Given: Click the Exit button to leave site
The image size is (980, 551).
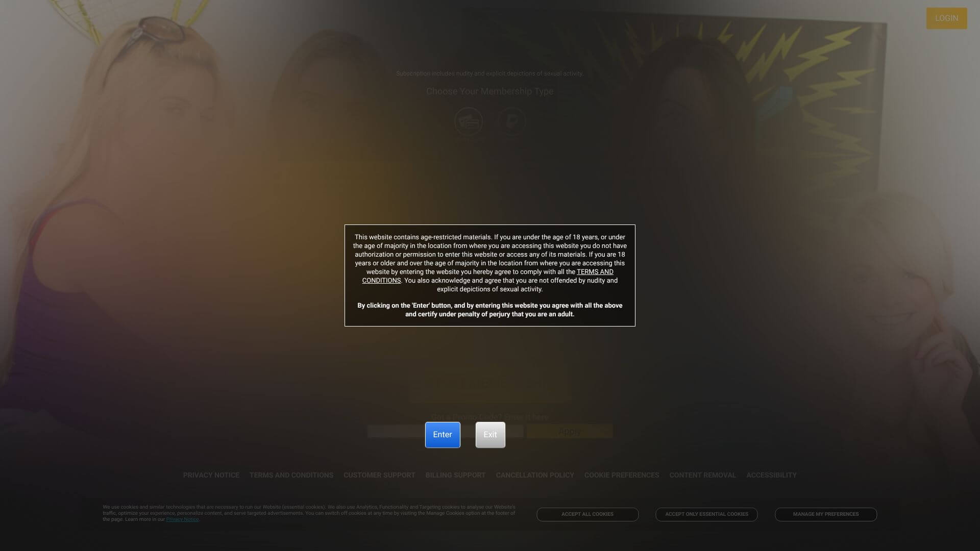Looking at the screenshot, I should [x=489, y=434].
